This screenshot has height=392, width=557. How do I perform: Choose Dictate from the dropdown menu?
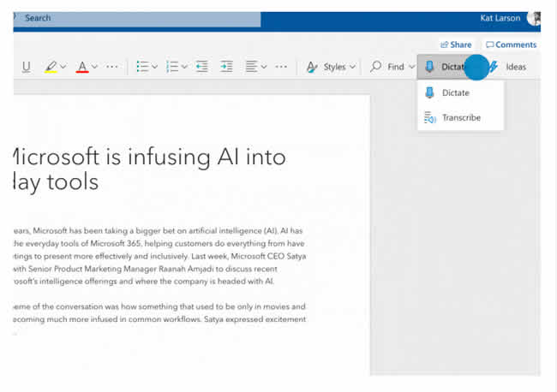460,93
